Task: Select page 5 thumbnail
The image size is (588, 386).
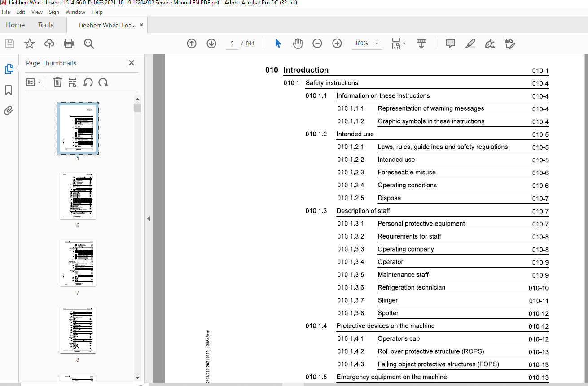Action: click(x=78, y=129)
